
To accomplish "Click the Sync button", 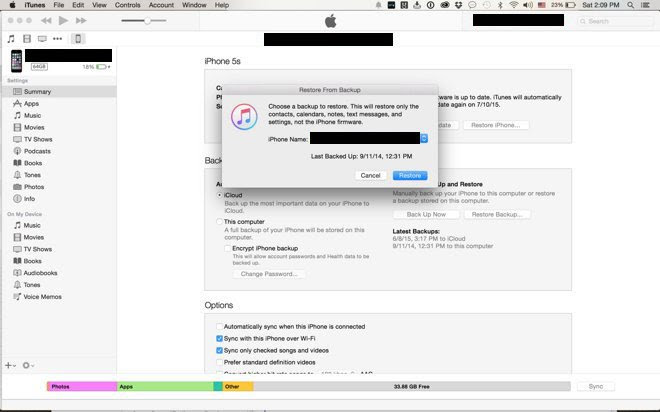I will coord(596,386).
